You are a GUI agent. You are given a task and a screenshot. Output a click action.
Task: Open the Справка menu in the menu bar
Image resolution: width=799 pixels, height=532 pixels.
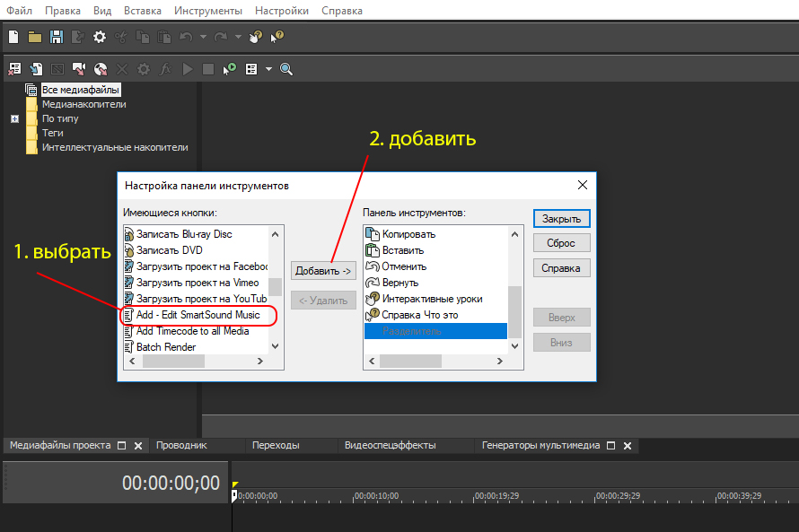(342, 11)
